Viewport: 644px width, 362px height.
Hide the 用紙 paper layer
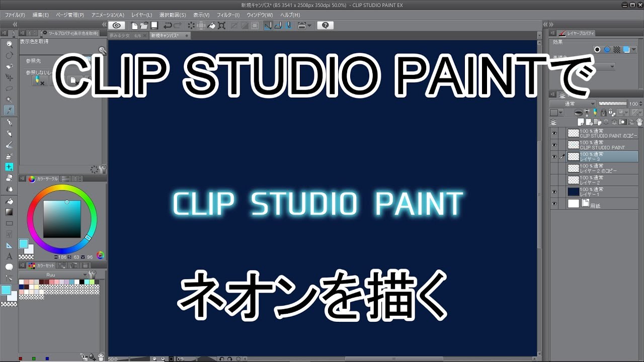coord(554,204)
